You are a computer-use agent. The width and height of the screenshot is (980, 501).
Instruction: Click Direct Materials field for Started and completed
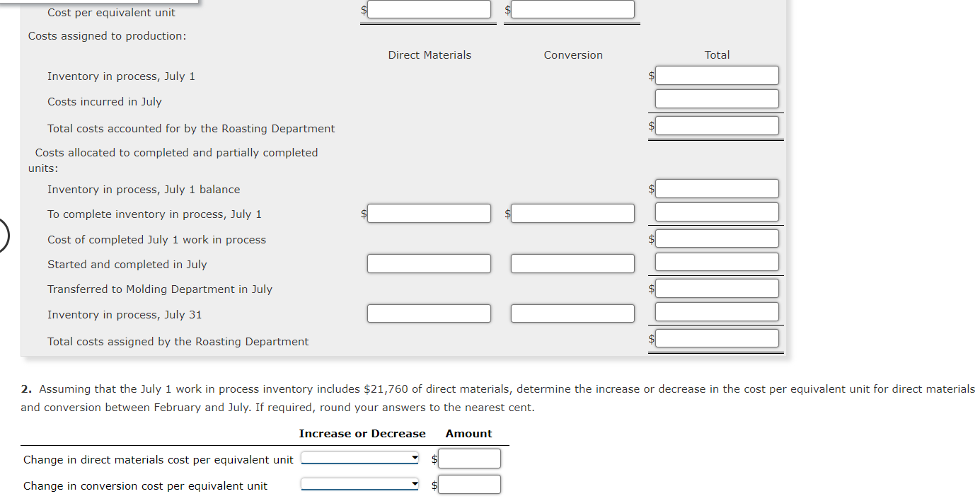[429, 263]
